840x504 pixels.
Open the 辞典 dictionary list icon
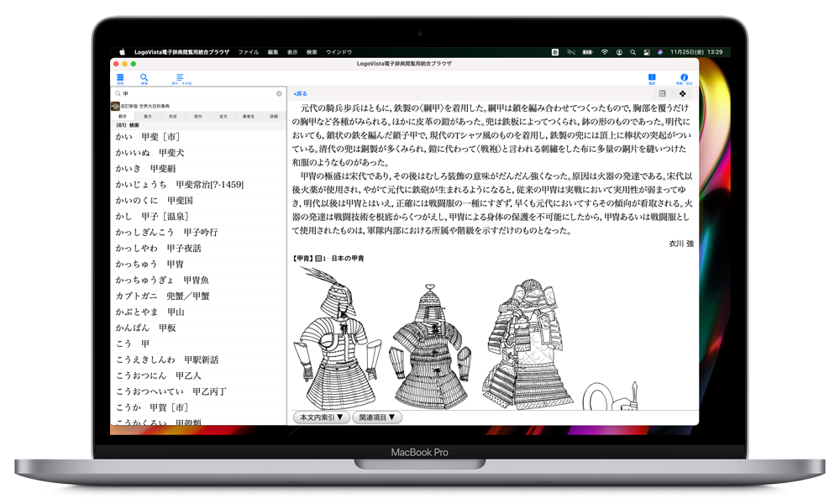coord(120,79)
